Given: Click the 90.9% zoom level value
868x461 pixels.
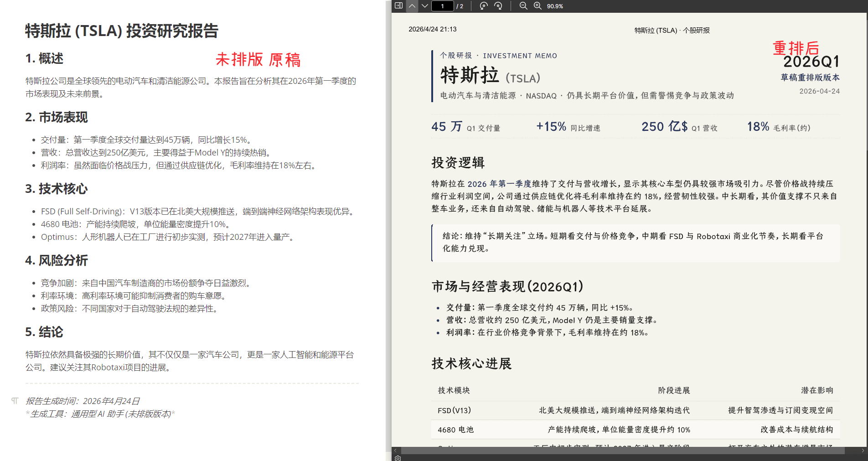Looking at the screenshot, I should click(555, 6).
